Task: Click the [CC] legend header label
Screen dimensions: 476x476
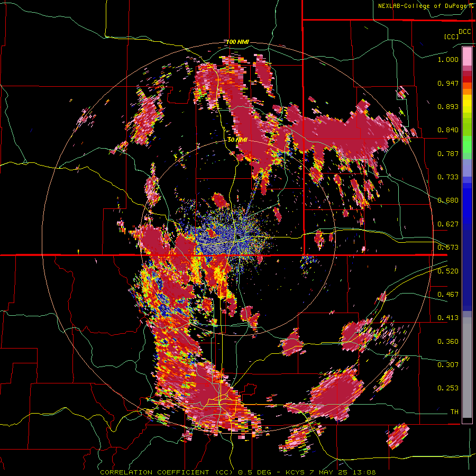Action: point(451,36)
